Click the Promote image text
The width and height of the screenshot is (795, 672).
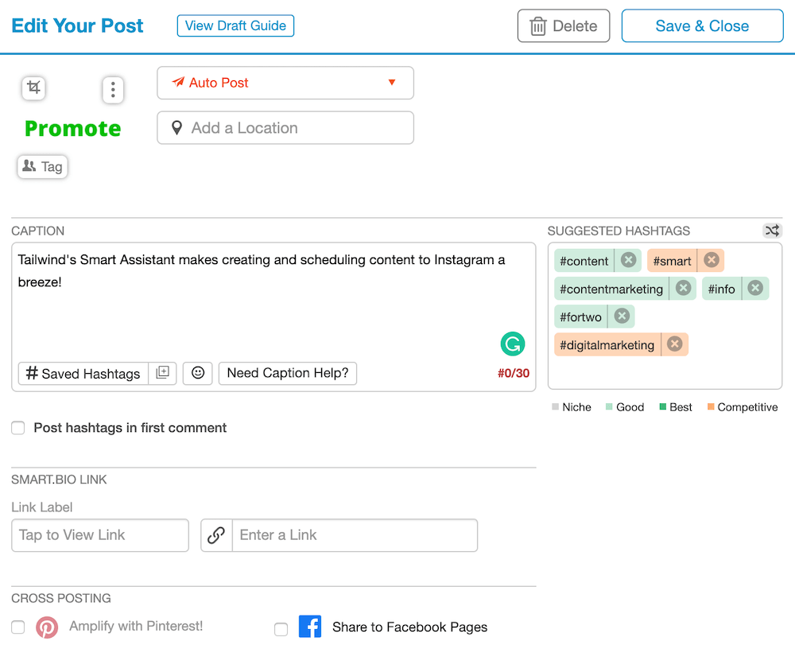(x=73, y=128)
